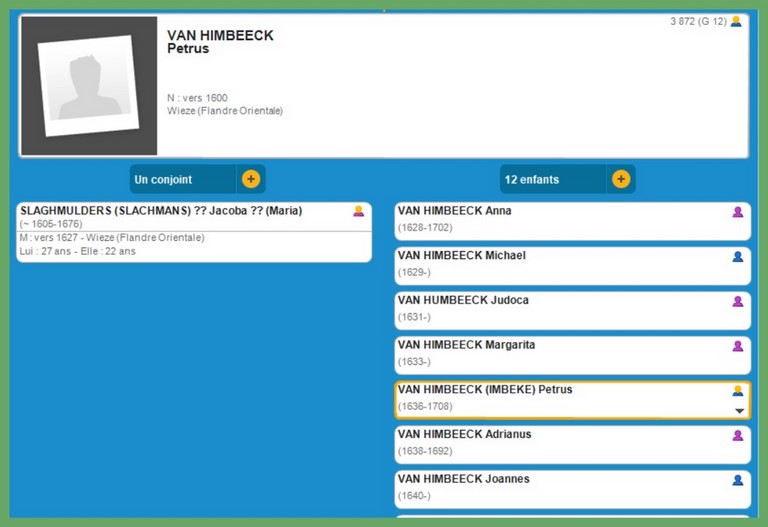Click the plus icon beside 12 enfants
The height and width of the screenshot is (527, 768).
pos(620,179)
